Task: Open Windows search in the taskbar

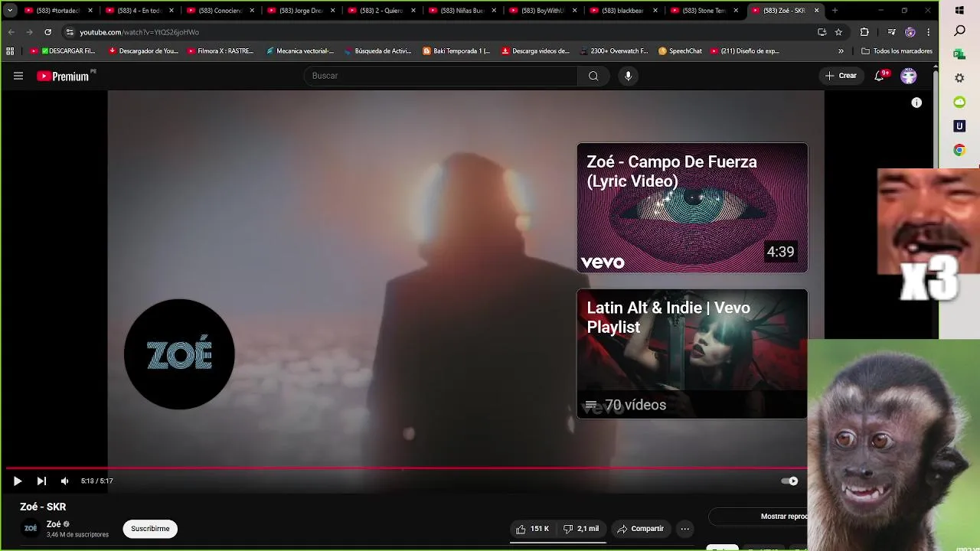Action: pyautogui.click(x=959, y=31)
